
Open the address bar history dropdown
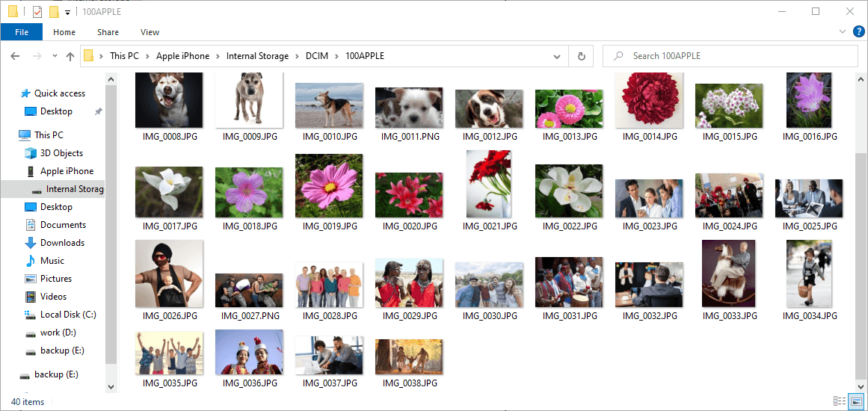click(557, 56)
